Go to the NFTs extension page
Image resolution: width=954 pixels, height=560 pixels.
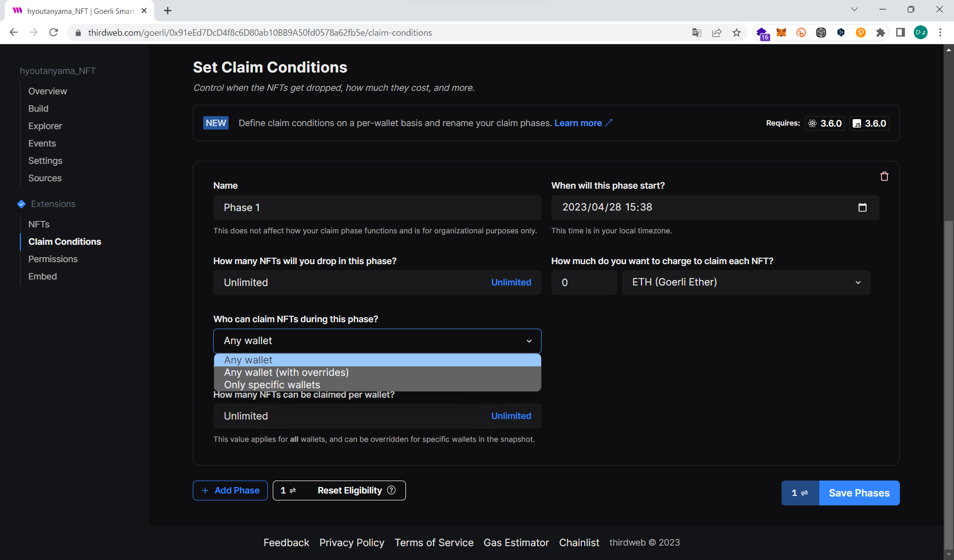coord(39,224)
